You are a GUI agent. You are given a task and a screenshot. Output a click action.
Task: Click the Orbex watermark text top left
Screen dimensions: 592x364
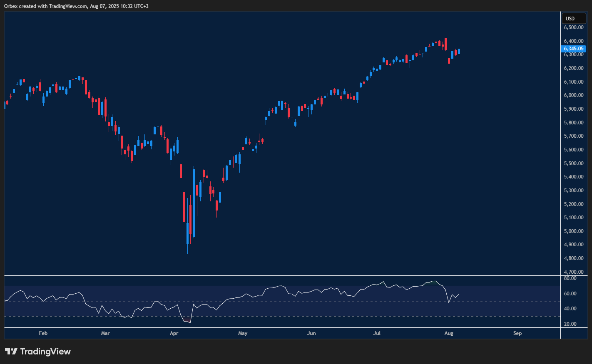10,6
